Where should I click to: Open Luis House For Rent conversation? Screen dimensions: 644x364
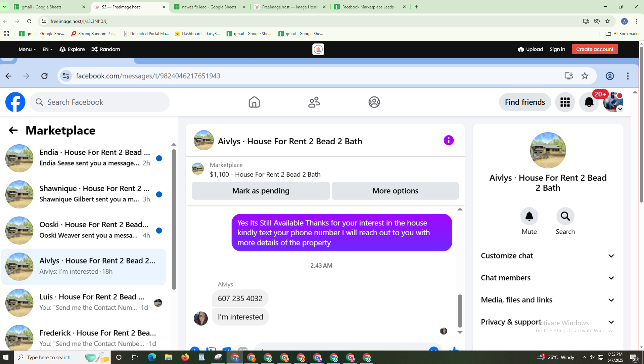pos(84,303)
